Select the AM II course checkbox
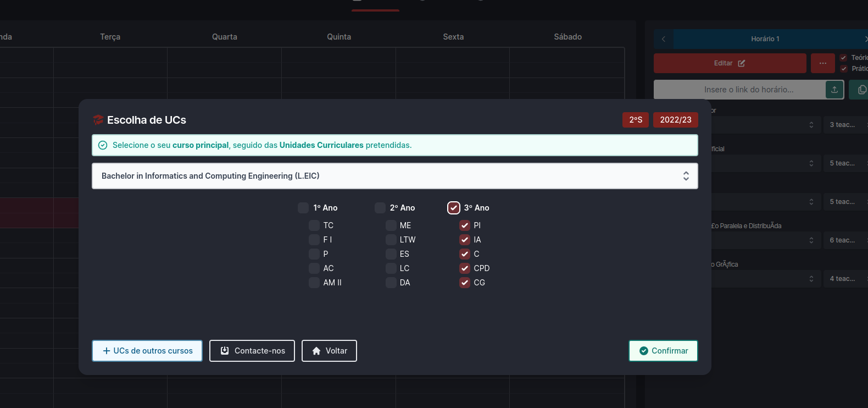Screen dimensions: 868x408 click(314, 283)
